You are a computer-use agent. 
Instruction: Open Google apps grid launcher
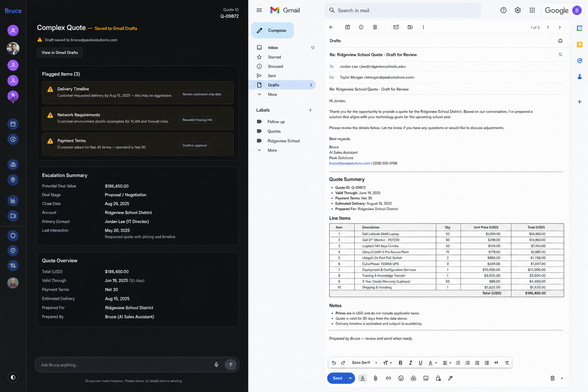(532, 10)
